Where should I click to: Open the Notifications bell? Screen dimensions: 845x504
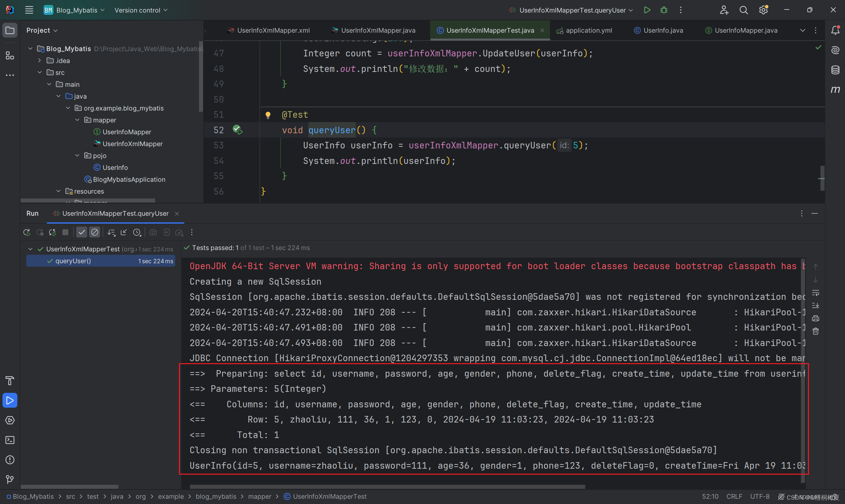[x=835, y=30]
